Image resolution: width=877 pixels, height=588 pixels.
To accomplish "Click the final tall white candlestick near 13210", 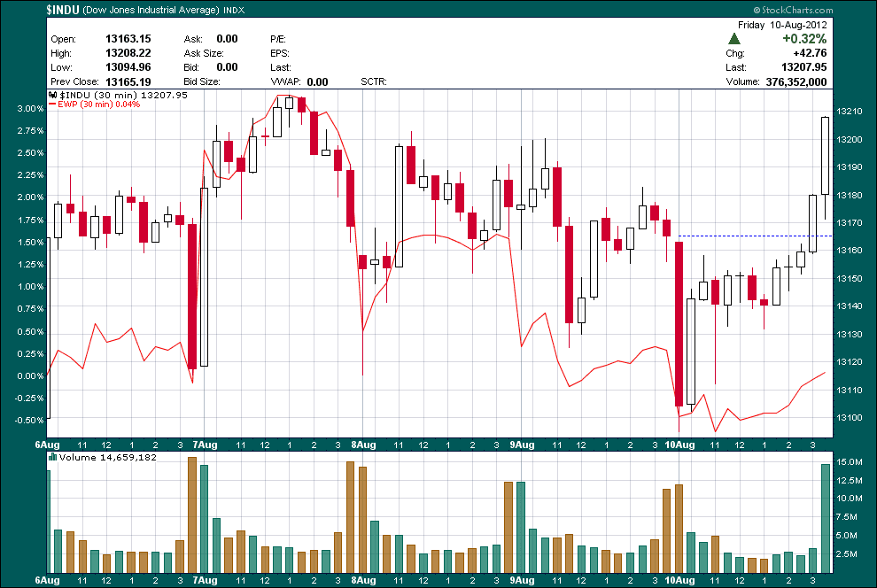I will [825, 155].
